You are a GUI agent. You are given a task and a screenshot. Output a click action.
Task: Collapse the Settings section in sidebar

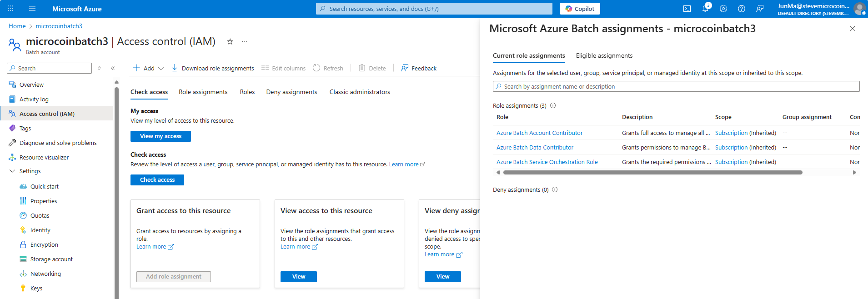(x=12, y=171)
